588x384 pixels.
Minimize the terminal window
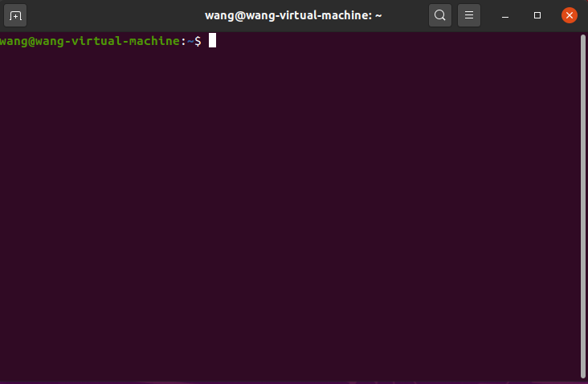click(x=505, y=16)
